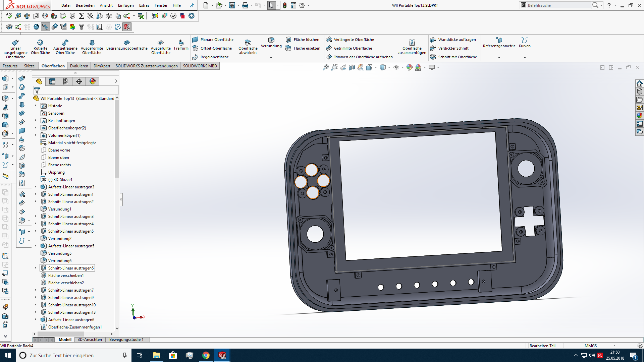Image resolution: width=644 pixels, height=362 pixels.
Task: Activate Section View in the view toolbar
Action: coord(352,68)
